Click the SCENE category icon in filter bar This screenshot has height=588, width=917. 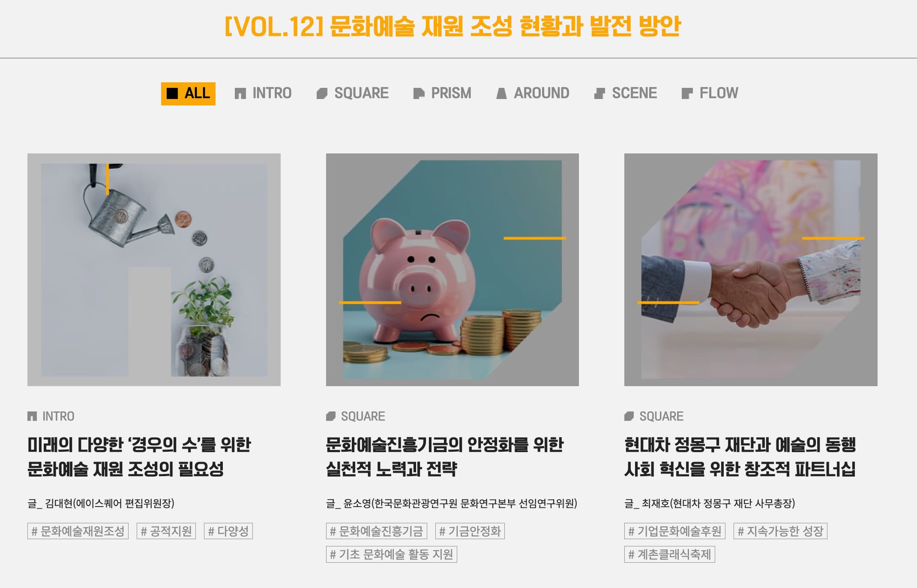(599, 93)
